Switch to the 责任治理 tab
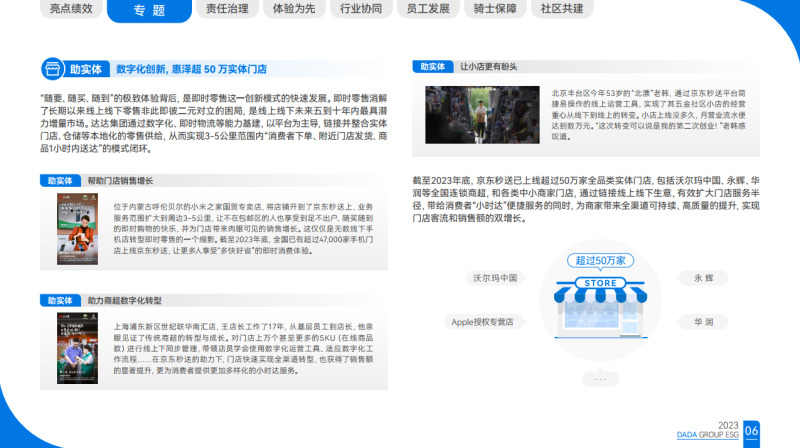Image resolution: width=800 pixels, height=448 pixels. tap(227, 9)
